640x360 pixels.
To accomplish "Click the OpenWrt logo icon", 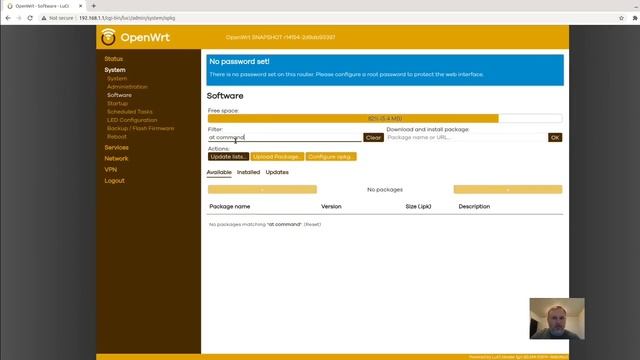I will [x=108, y=37].
